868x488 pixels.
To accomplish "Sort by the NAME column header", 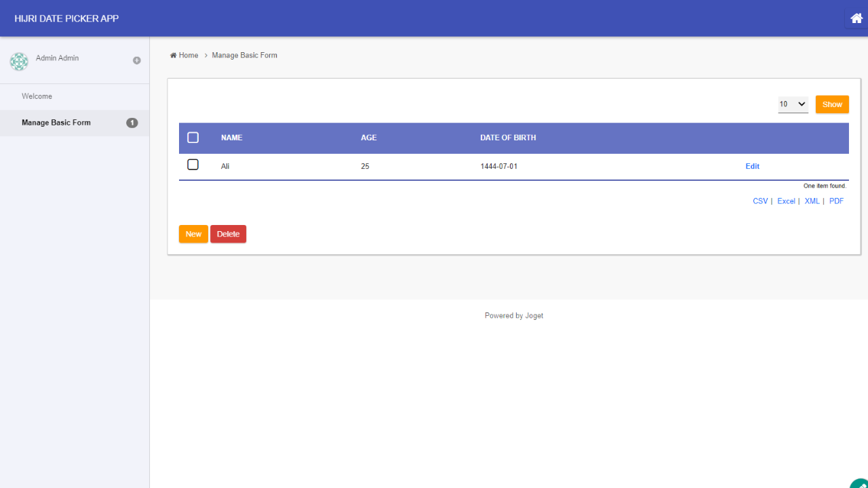I will [x=231, y=138].
